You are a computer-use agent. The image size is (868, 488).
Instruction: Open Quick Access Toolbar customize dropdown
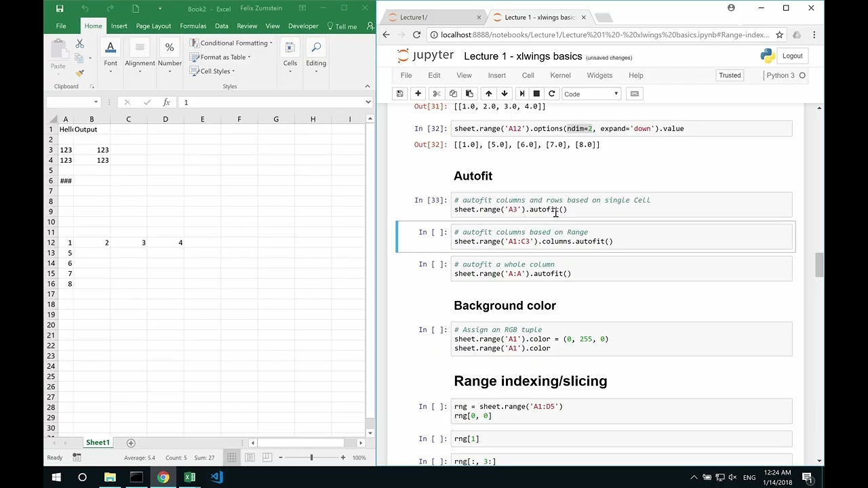(x=160, y=9)
